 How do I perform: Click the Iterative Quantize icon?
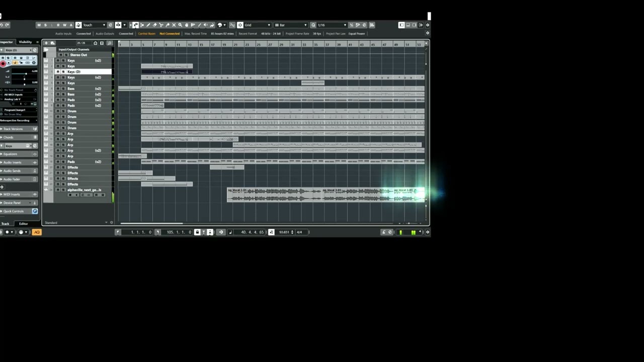(351, 25)
